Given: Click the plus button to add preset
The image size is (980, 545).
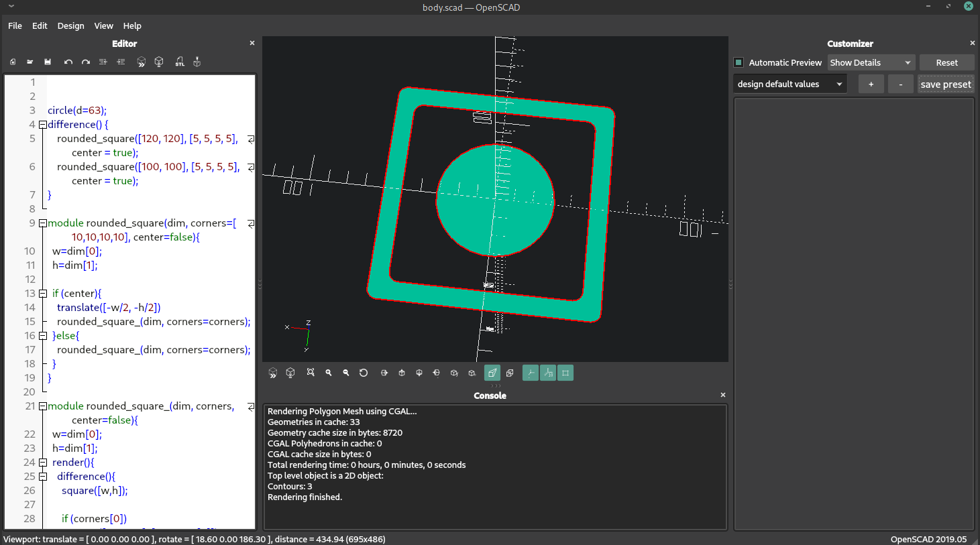Looking at the screenshot, I should pos(871,84).
